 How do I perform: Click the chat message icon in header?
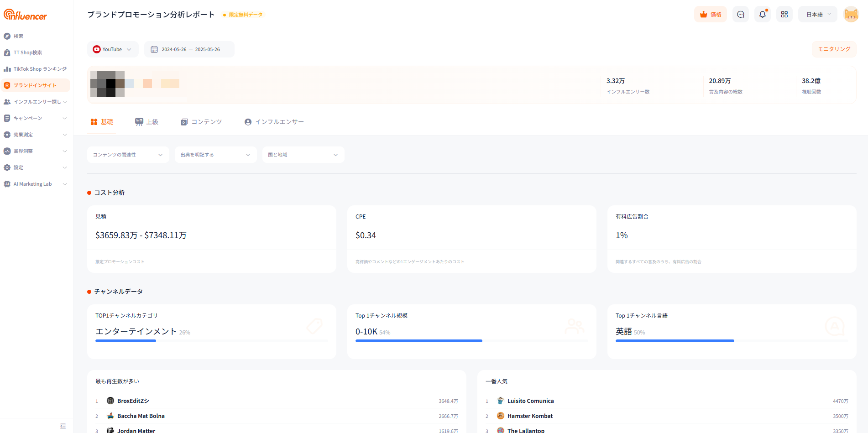click(740, 15)
